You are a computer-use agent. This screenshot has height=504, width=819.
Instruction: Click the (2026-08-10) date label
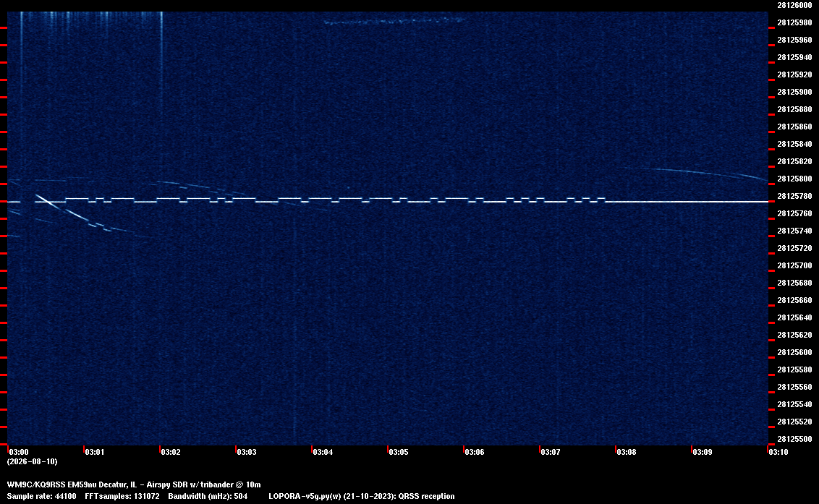[x=33, y=461]
